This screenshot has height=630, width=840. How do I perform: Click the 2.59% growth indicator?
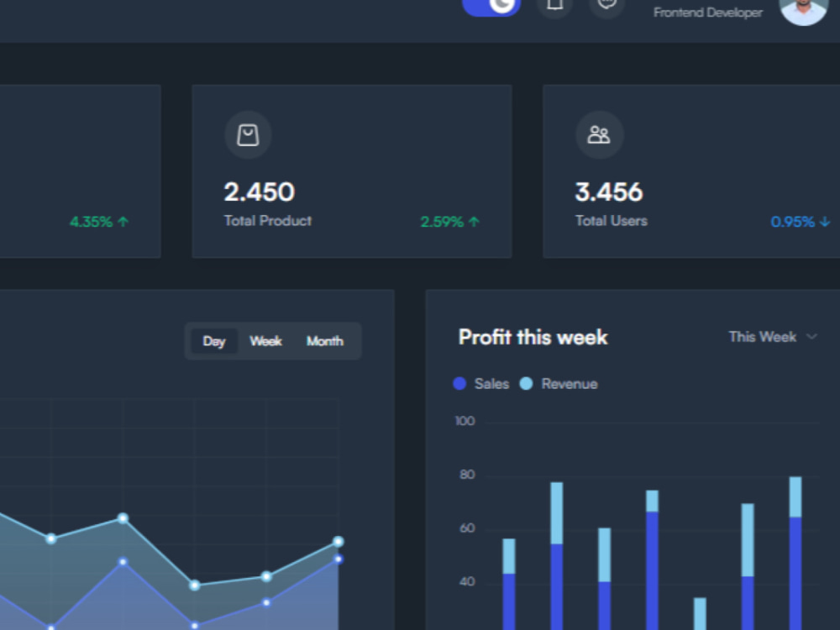[x=449, y=222]
